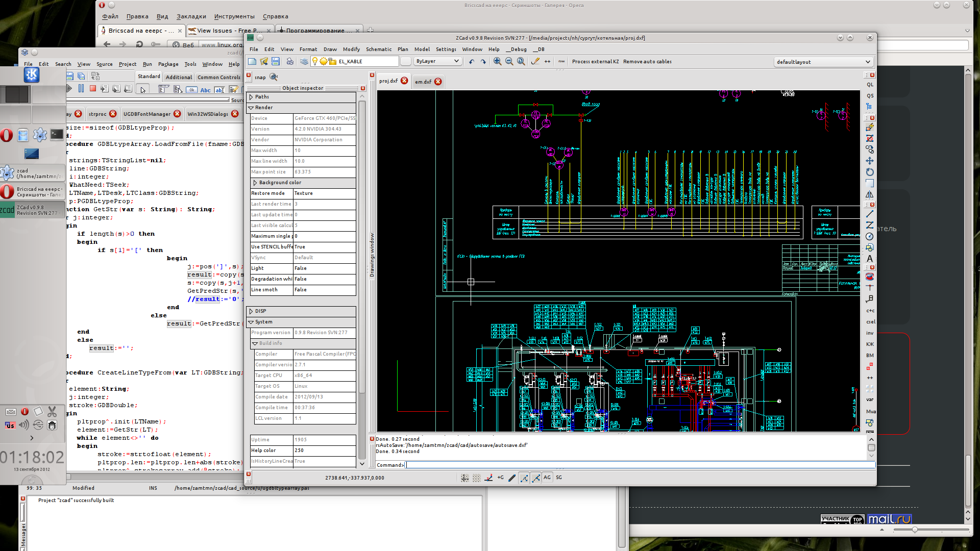This screenshot has height=551, width=980.
Task: Collapse the Render section in Object inspector
Action: point(251,108)
